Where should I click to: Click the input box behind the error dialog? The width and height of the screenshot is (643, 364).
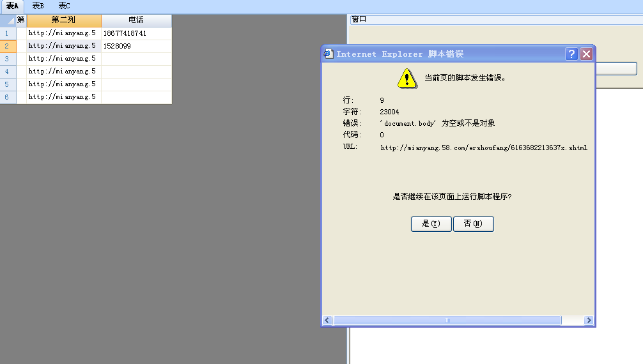pos(616,68)
